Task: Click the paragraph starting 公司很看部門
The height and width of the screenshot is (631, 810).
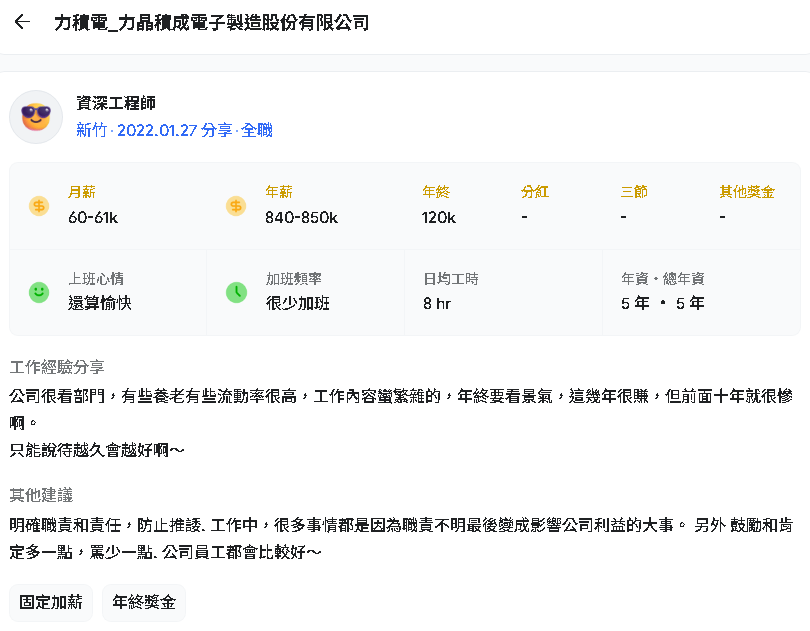Action: (401, 409)
